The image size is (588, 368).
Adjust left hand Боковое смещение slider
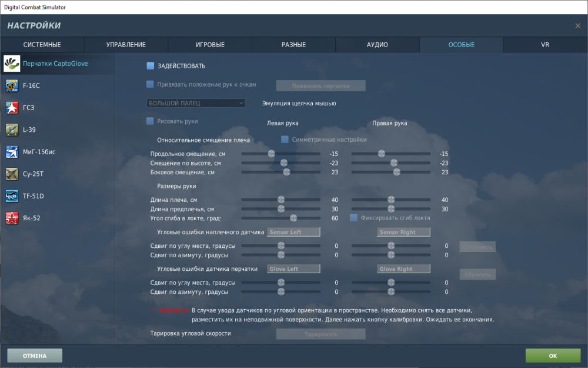281,172
